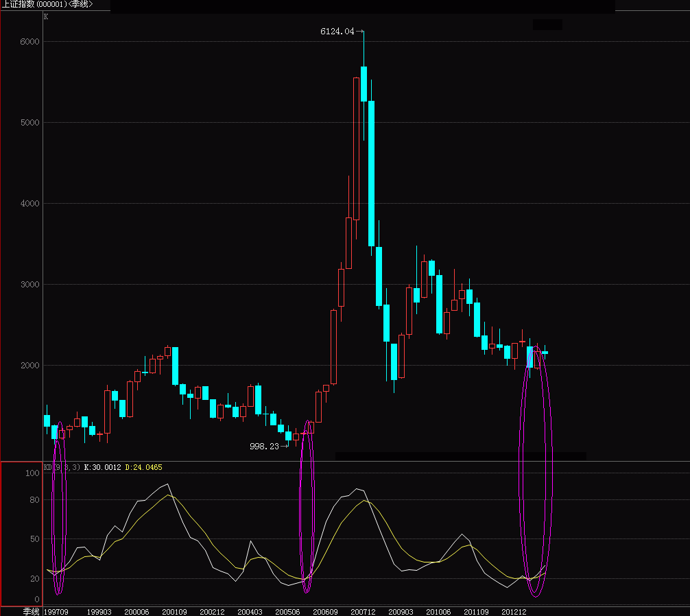Click the 50 level on KD axis
Image resolution: width=690 pixels, height=616 pixels.
click(35, 539)
